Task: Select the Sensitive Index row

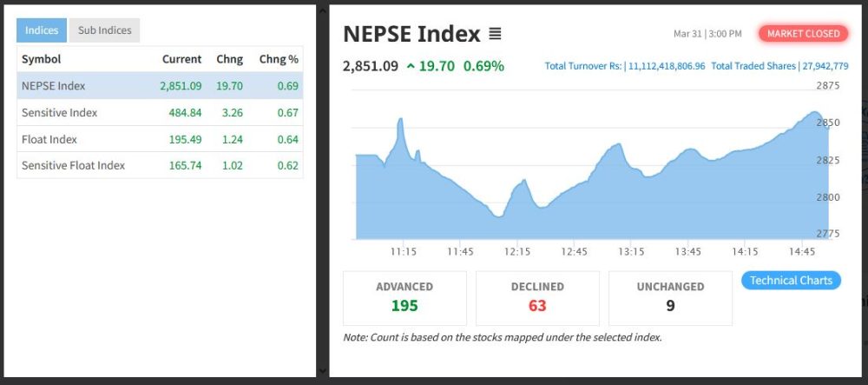Action: (x=59, y=113)
